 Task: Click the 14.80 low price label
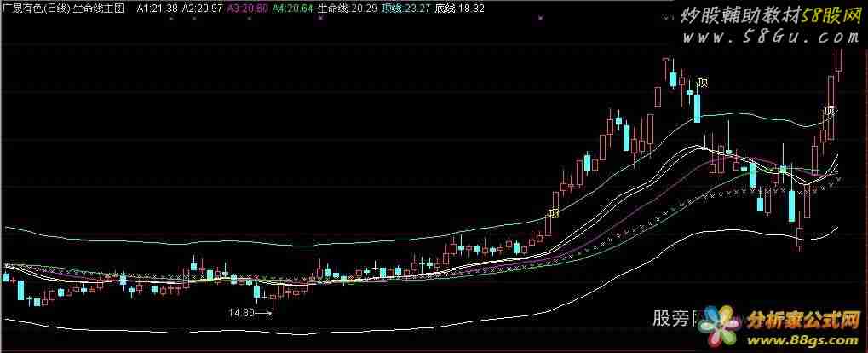point(241,313)
